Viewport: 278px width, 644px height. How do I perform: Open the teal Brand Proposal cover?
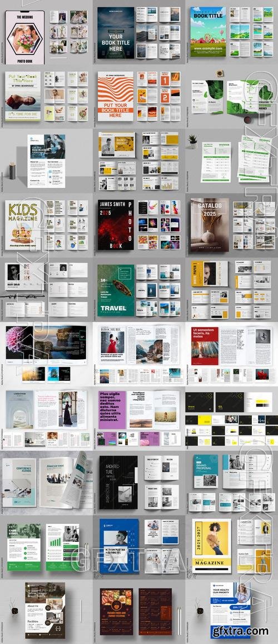point(206,471)
